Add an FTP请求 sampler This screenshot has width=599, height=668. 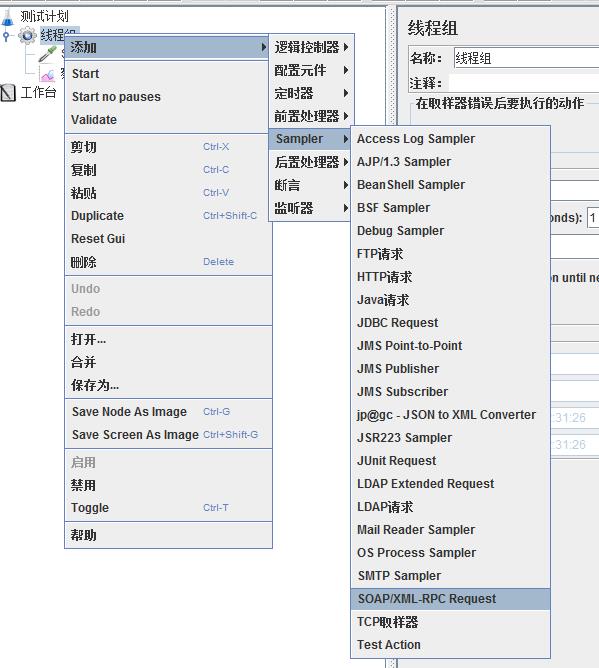coord(450,253)
